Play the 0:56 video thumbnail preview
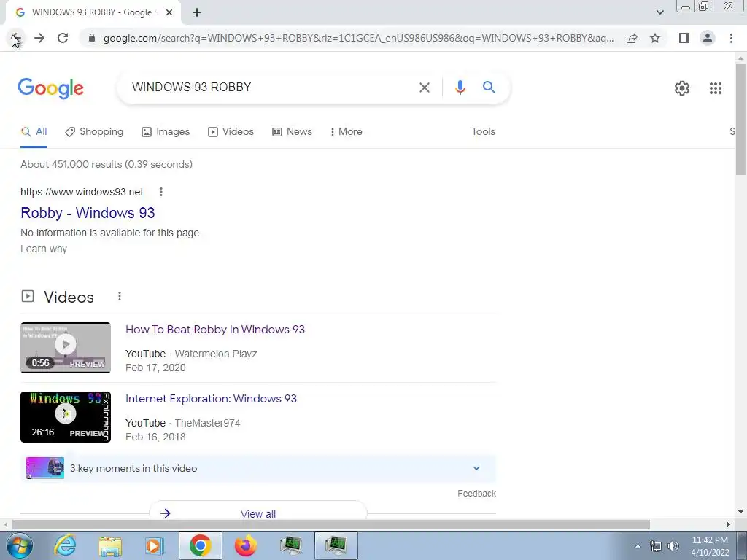Screen dimensions: 747x560 tap(65, 348)
